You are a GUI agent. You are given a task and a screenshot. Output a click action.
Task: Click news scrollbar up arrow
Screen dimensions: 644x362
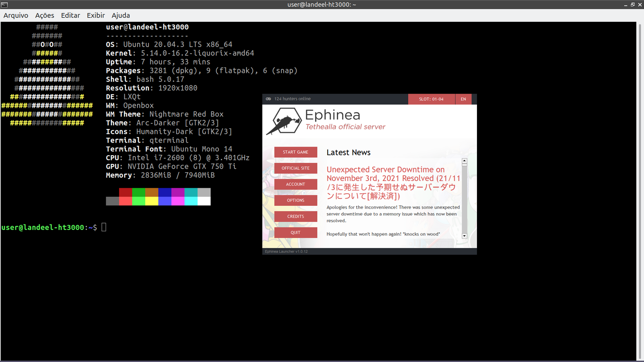click(464, 161)
